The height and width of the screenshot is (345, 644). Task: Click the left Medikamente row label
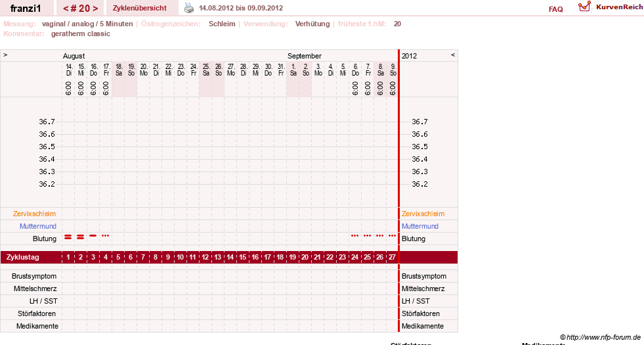tap(37, 326)
